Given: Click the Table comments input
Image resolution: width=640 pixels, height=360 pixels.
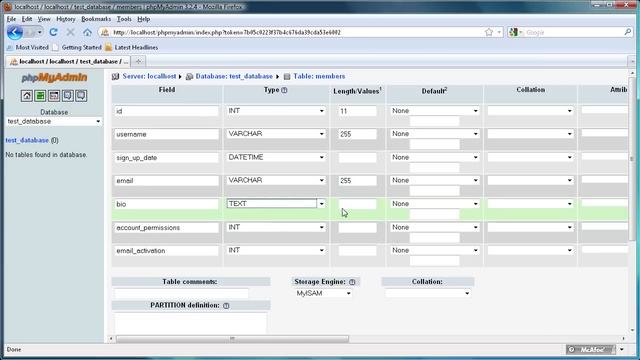Looking at the screenshot, I should pos(181,293).
